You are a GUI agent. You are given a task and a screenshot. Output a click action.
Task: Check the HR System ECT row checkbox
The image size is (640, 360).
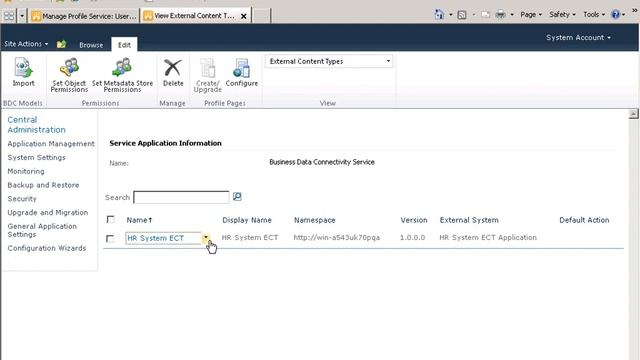(110, 238)
